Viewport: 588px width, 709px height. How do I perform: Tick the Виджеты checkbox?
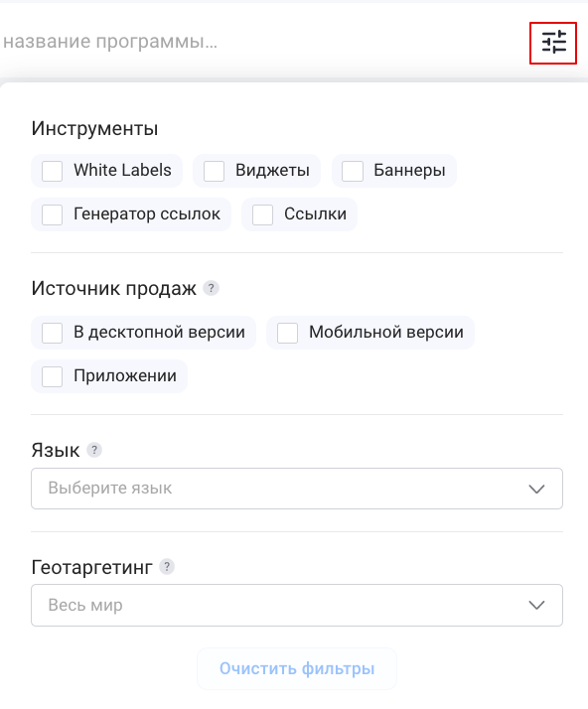click(x=214, y=172)
